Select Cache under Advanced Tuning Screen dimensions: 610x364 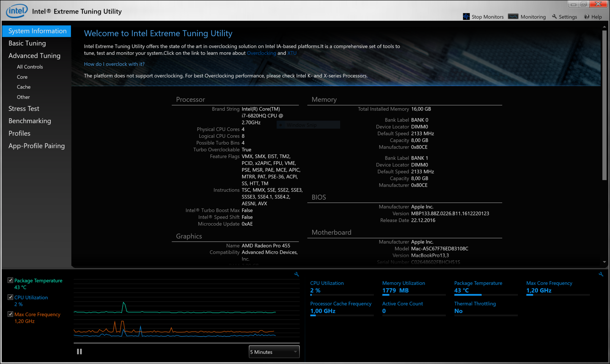tap(24, 87)
